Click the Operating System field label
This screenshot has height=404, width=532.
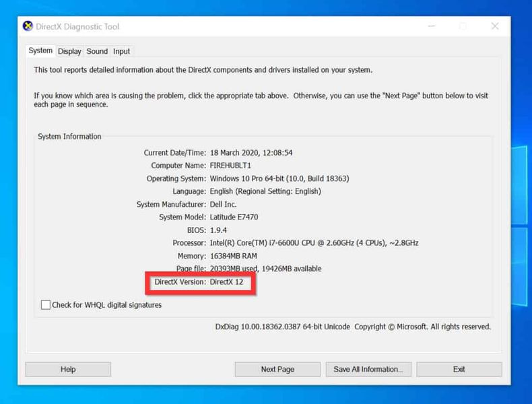point(176,178)
